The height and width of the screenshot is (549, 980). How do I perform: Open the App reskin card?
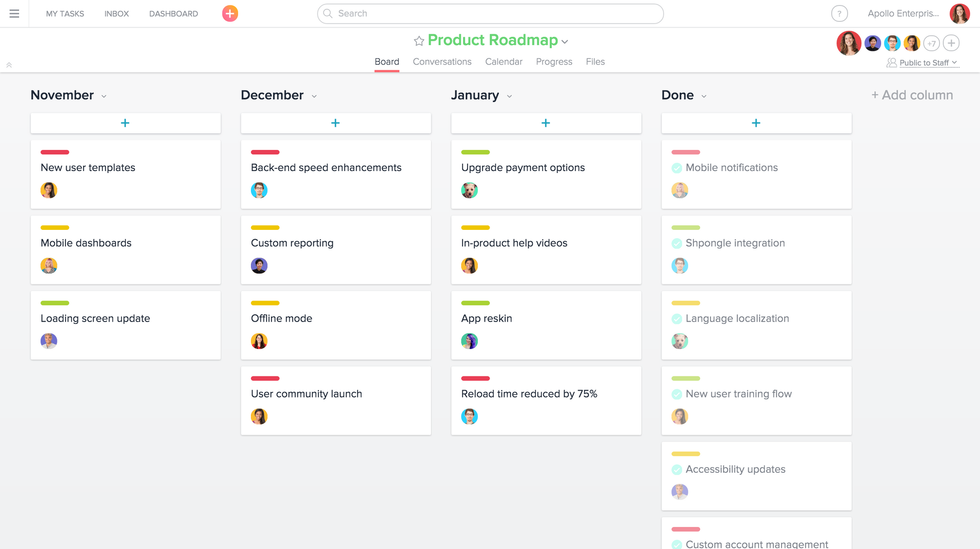[x=546, y=325]
